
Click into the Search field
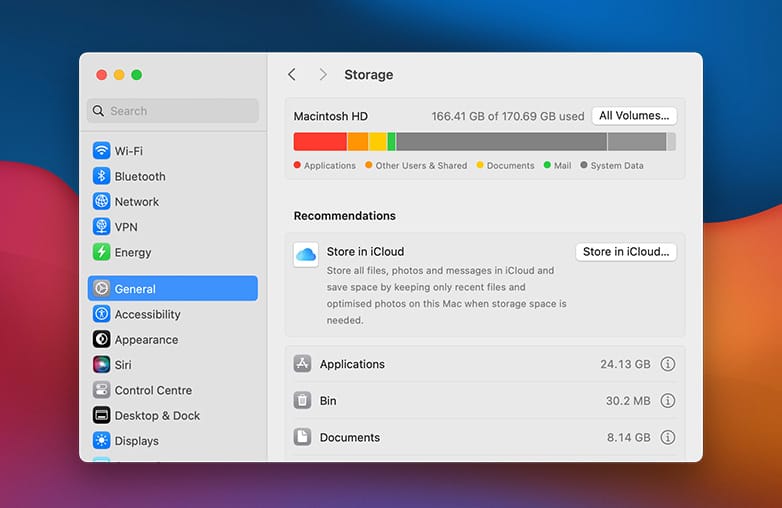[x=173, y=111]
